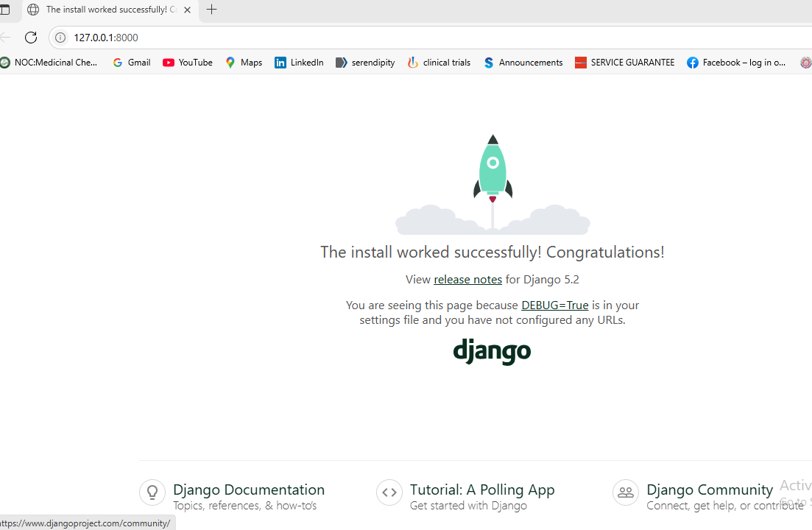Click the Django rocket illustration
Viewport: 812px width, 530px height.
[493, 184]
